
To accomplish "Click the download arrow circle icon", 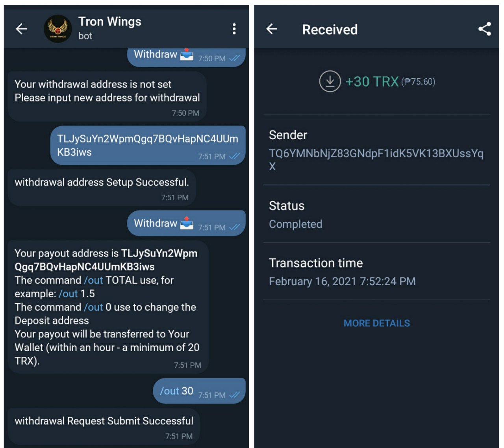I will click(x=330, y=81).
